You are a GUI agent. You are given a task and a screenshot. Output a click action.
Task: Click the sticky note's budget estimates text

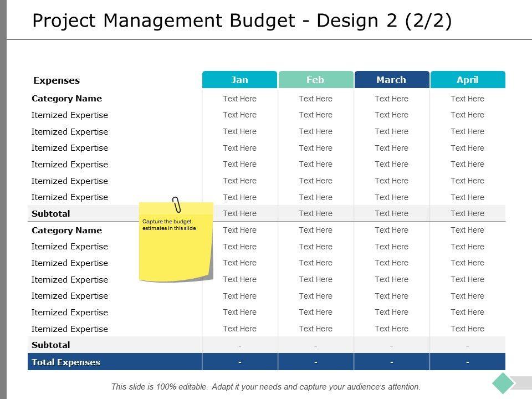click(169, 225)
